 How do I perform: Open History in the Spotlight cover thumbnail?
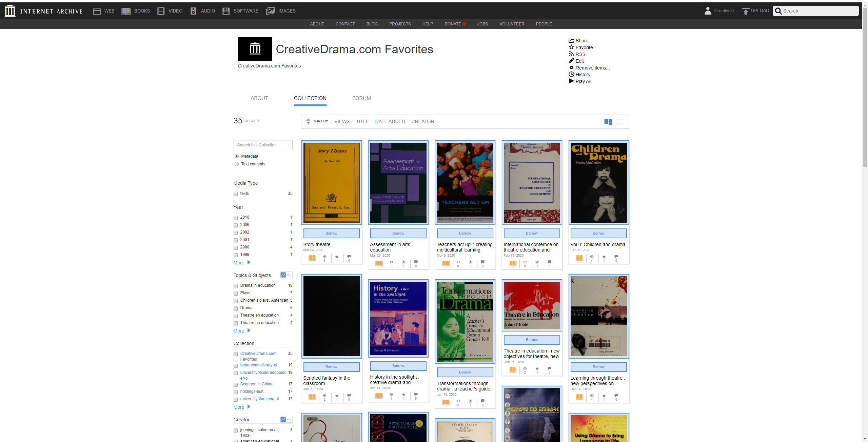[x=398, y=318]
